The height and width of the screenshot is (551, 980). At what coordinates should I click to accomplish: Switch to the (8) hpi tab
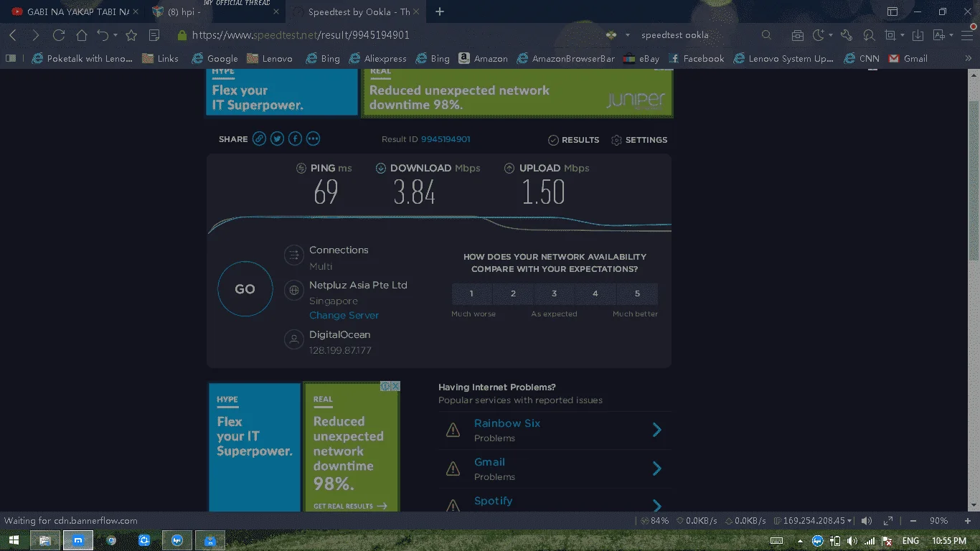pos(214,12)
